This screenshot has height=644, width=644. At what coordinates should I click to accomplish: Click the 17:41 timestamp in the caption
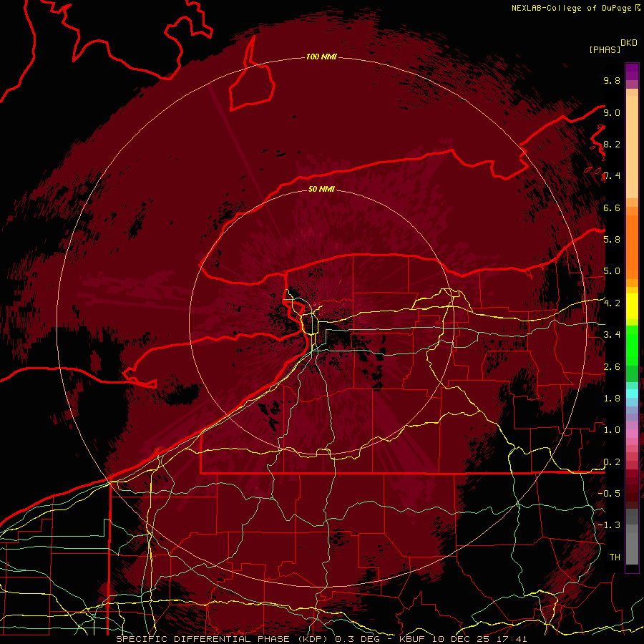(x=513, y=639)
